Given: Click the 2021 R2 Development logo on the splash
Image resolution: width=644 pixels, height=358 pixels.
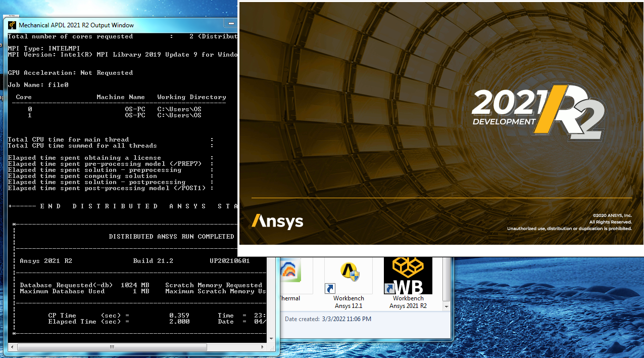Looking at the screenshot, I should pos(538,112).
